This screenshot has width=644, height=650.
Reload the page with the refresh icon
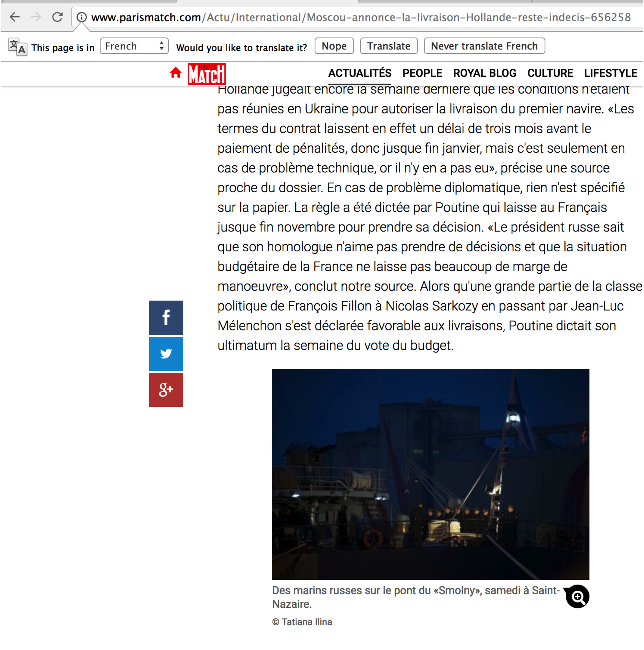pos(58,17)
